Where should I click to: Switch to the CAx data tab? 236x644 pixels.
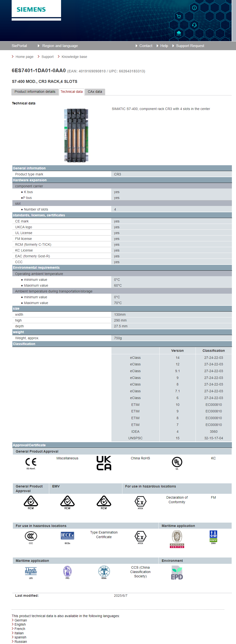95,92
